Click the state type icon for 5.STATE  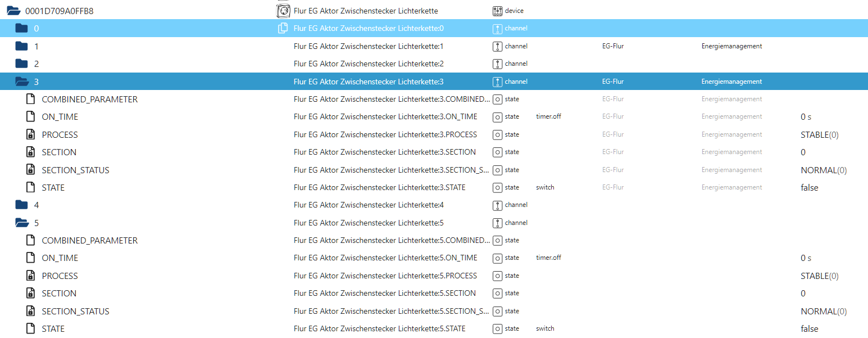(497, 328)
